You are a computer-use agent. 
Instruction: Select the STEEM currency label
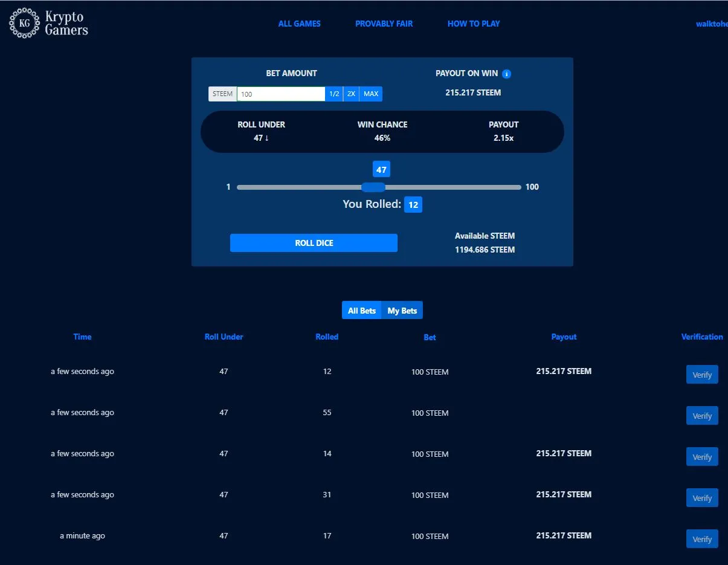click(x=223, y=94)
